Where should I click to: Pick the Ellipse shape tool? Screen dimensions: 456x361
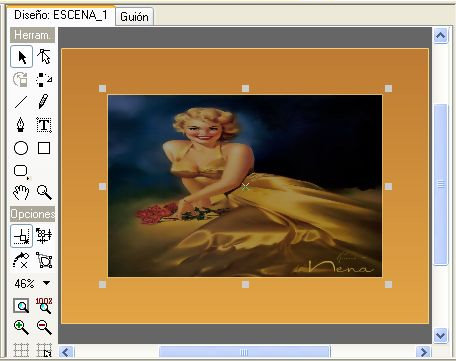(21, 148)
